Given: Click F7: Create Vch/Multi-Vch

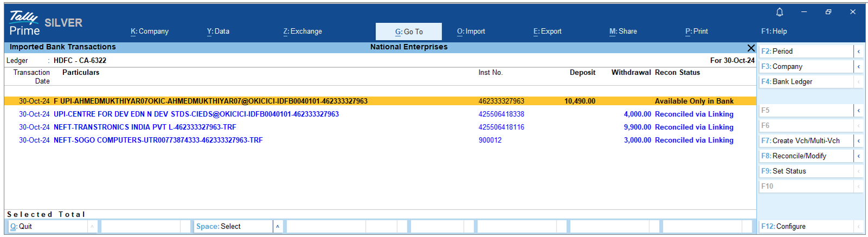Looking at the screenshot, I should 806,140.
